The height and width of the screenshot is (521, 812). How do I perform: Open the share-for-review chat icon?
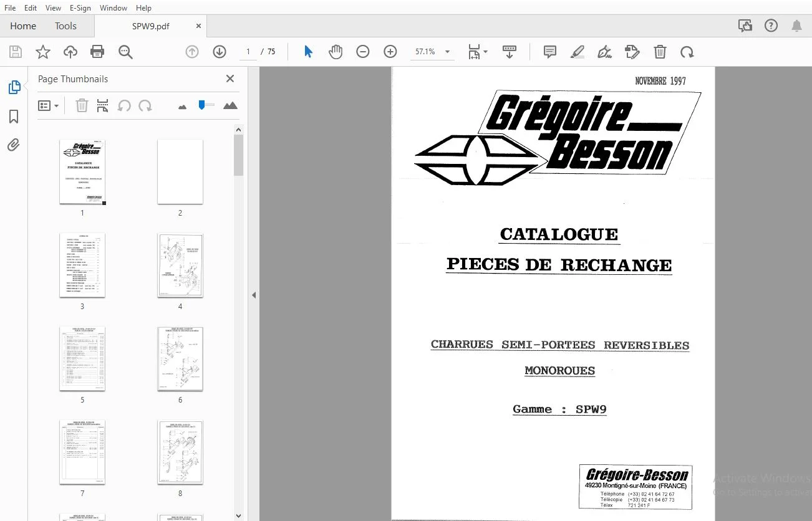point(745,26)
